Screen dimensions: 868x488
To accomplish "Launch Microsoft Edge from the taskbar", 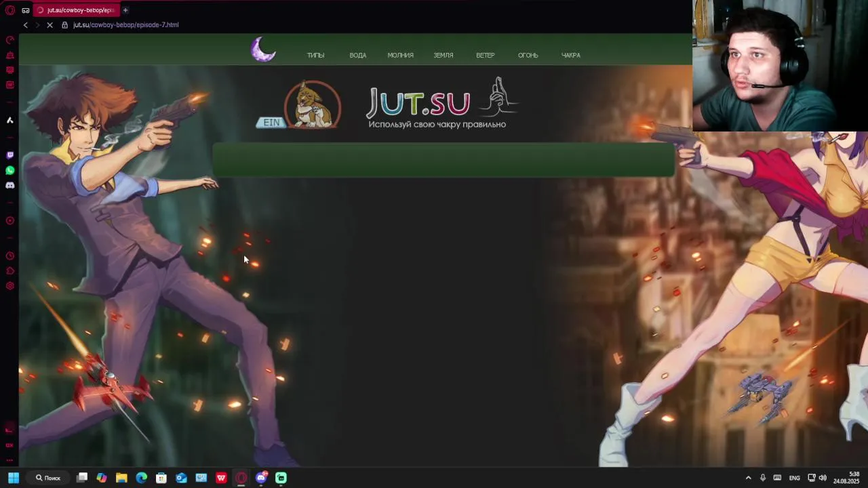I will (x=141, y=478).
